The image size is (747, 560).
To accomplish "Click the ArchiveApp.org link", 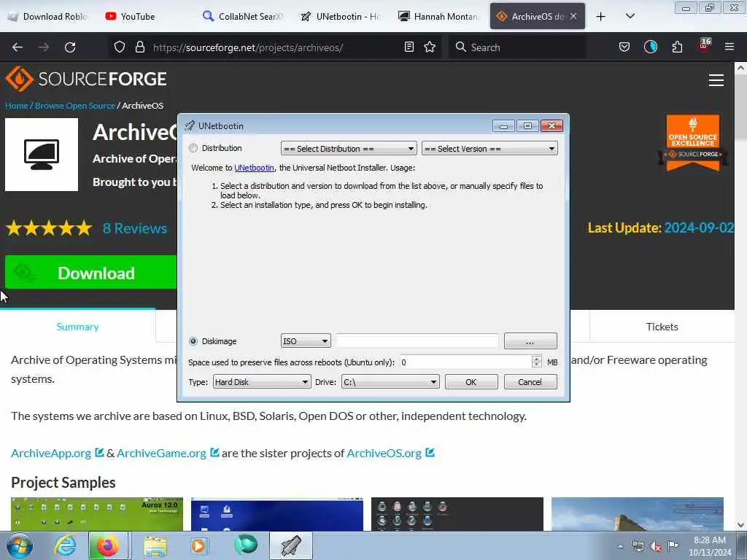I will (51, 453).
